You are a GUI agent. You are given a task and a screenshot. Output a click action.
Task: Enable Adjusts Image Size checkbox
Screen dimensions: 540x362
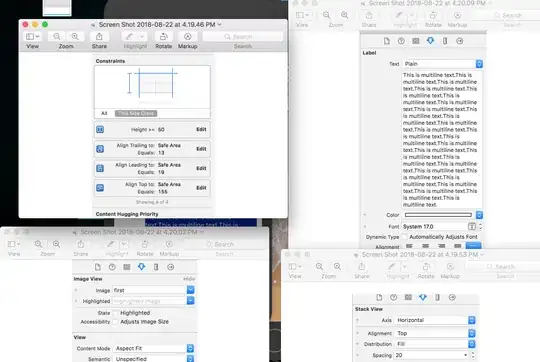(116, 322)
